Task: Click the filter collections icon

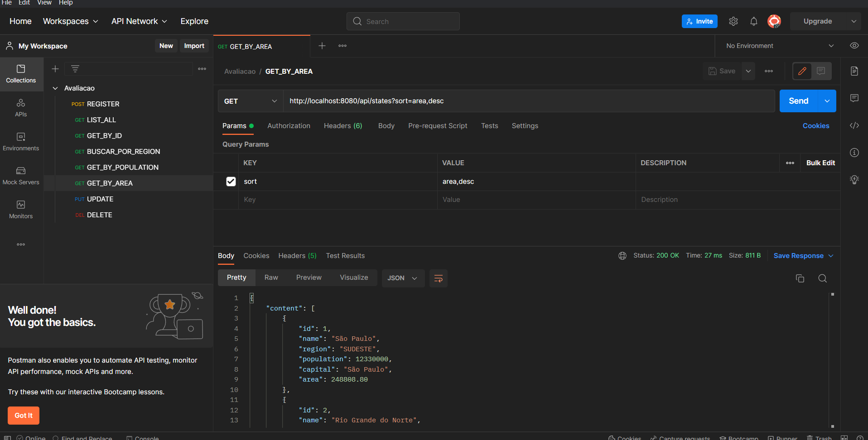Action: click(x=75, y=69)
